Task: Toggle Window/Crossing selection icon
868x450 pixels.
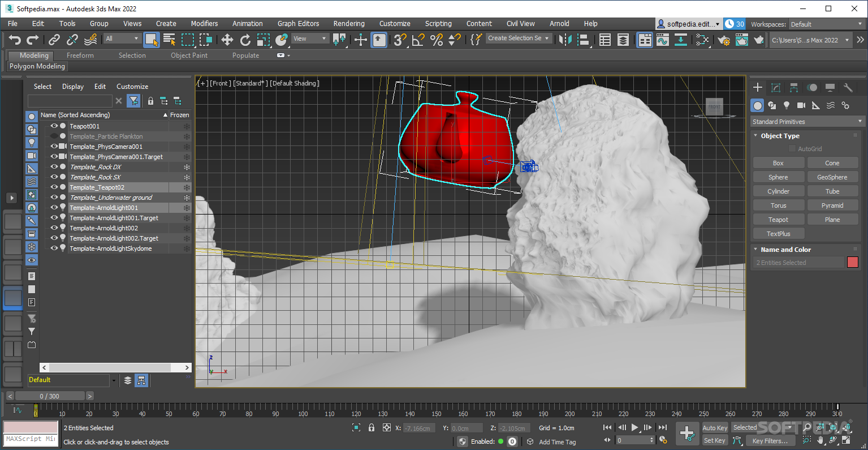Action: (206, 40)
